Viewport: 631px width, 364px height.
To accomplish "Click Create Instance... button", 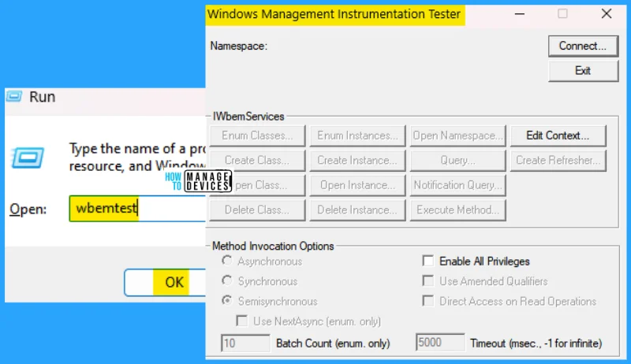I will (x=357, y=160).
